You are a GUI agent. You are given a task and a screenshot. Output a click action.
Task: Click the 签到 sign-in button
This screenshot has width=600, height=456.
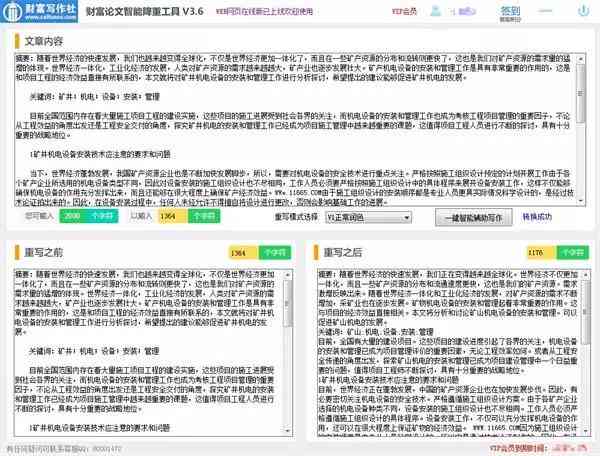510,13
